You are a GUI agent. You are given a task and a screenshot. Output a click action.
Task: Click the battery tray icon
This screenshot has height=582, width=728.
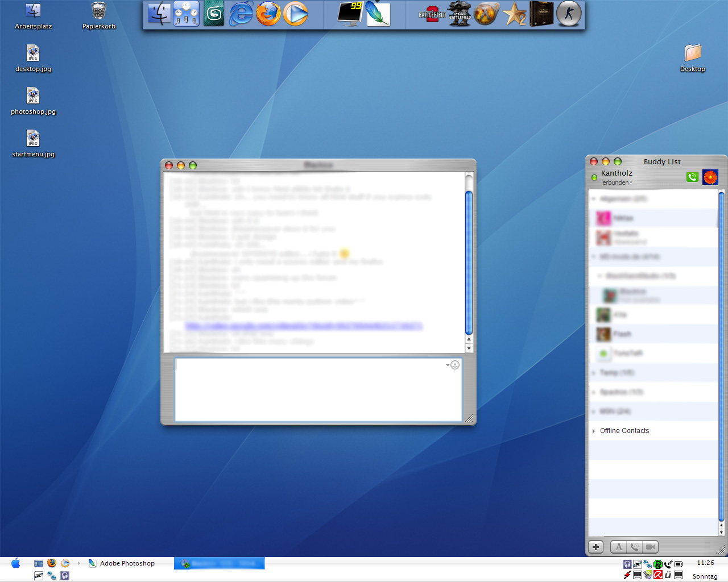(x=679, y=564)
